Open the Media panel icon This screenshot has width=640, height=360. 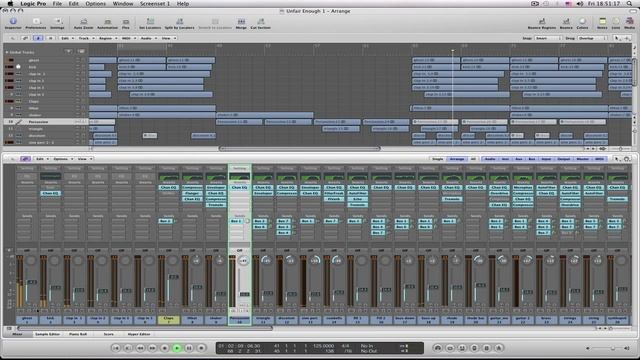(x=629, y=22)
